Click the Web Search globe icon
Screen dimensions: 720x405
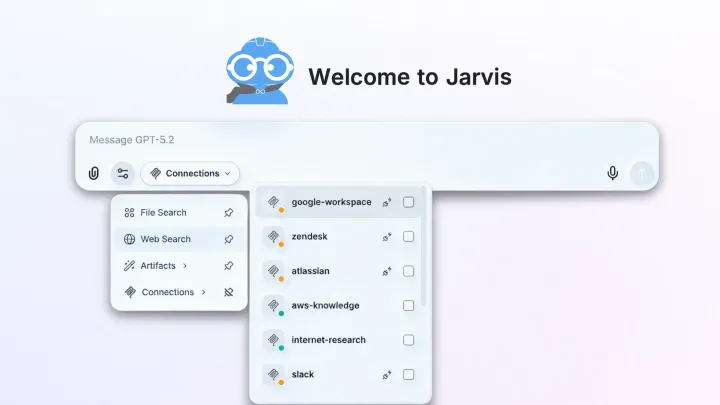[129, 239]
